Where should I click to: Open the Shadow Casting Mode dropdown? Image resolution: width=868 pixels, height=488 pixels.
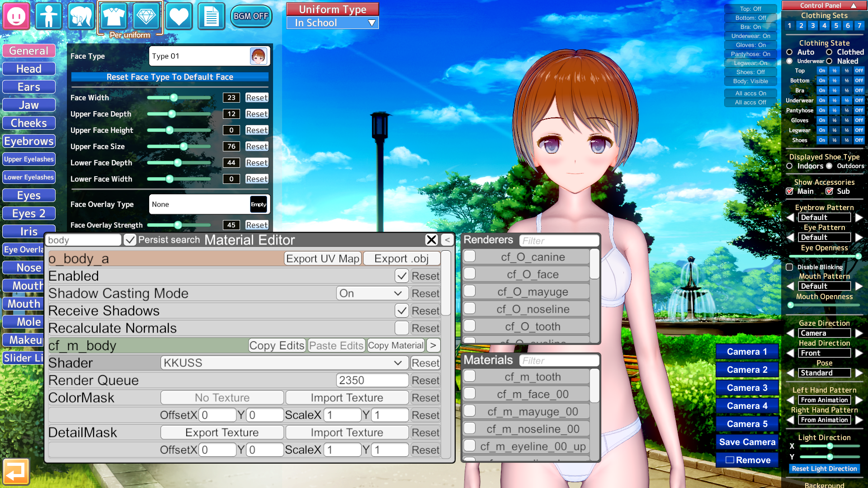(x=372, y=293)
